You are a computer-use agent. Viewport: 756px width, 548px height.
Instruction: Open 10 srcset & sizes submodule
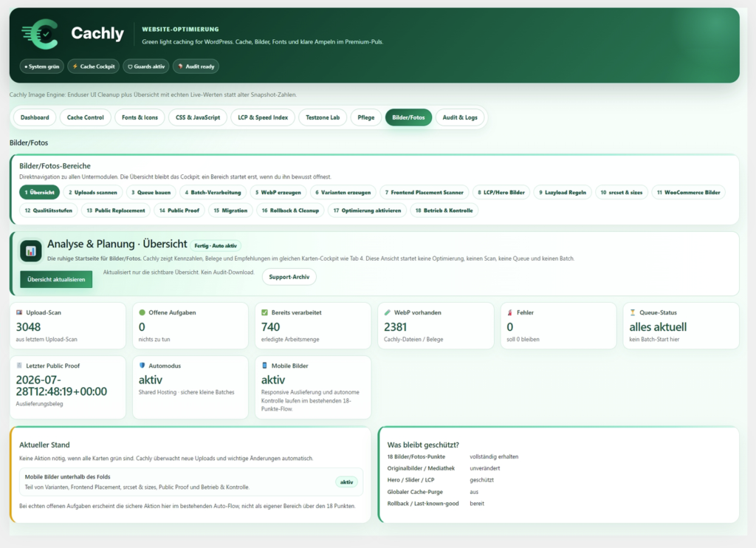[622, 192]
